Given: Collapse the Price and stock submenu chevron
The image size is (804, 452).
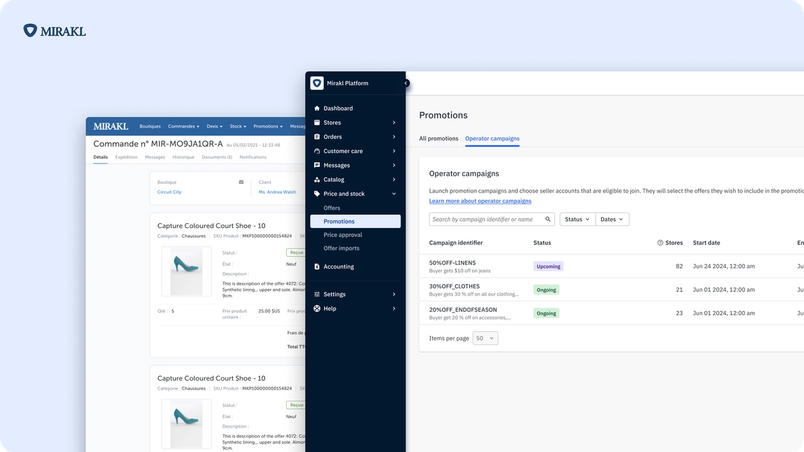Looking at the screenshot, I should (394, 194).
